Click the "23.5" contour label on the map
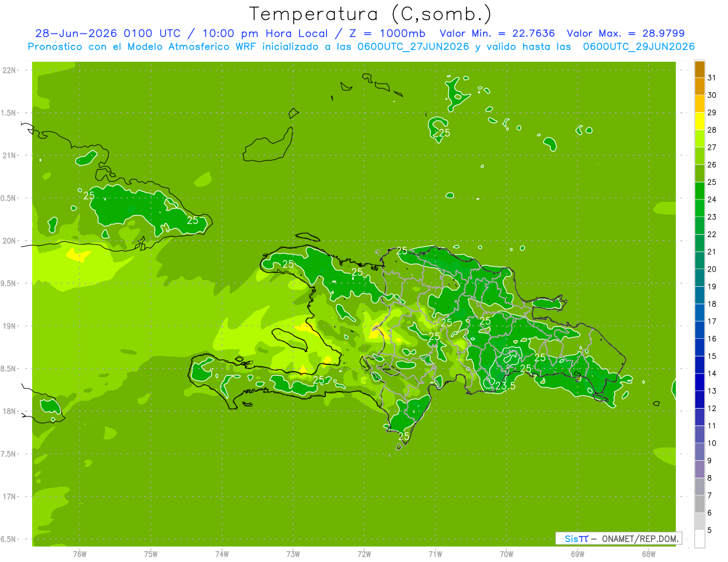 pos(505,386)
